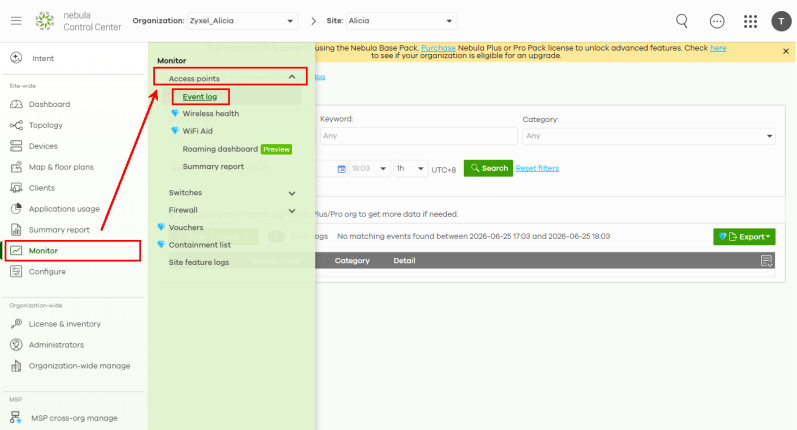Open the user avatar T menu

point(781,21)
